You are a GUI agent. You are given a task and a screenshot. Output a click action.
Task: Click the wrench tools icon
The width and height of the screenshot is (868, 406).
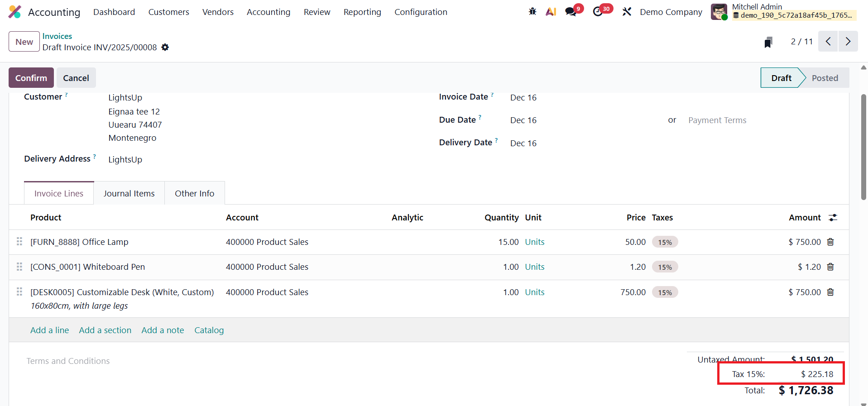pos(627,12)
